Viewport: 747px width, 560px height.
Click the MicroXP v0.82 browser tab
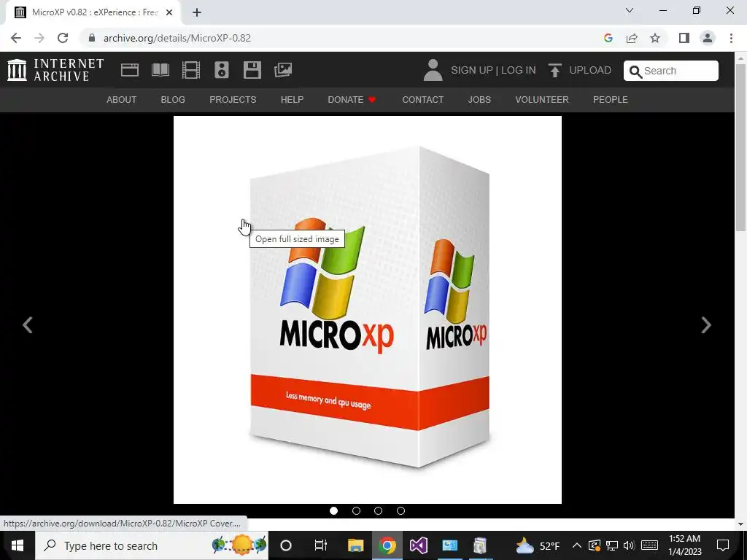(x=93, y=12)
